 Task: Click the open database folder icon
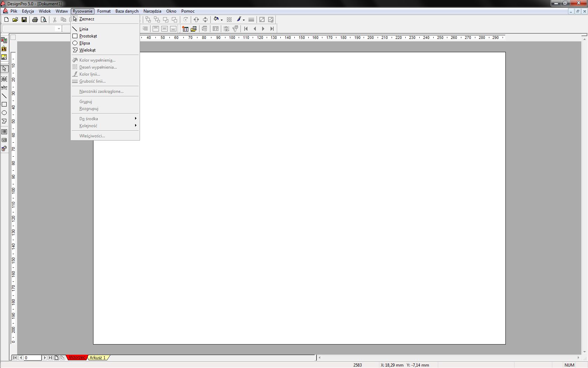click(x=194, y=29)
